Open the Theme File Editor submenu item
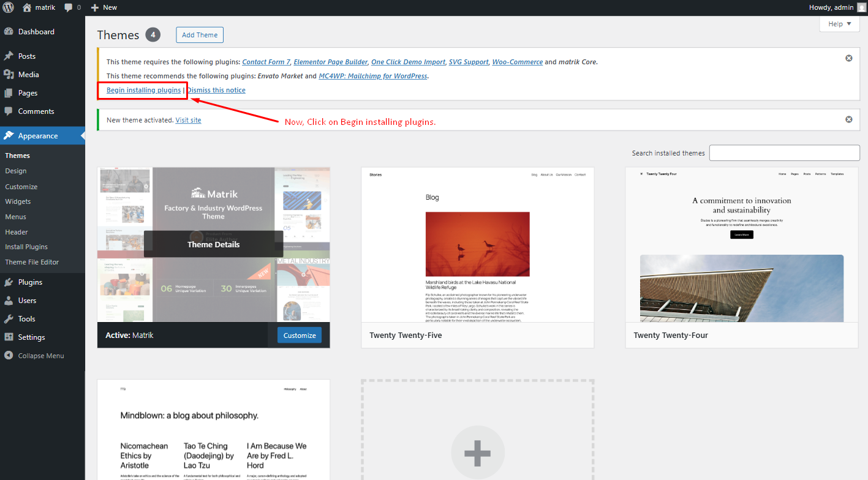 32,262
